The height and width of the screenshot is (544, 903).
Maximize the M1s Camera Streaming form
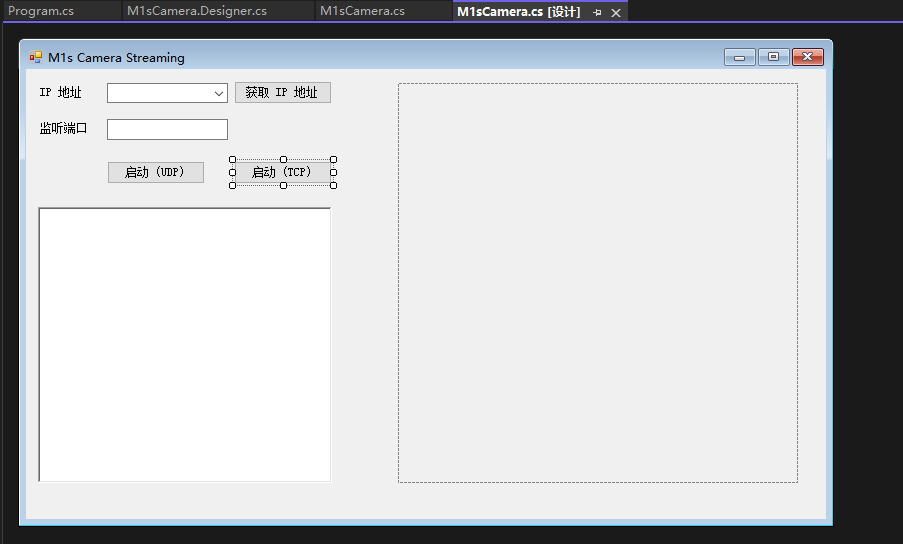pyautogui.click(x=773, y=57)
